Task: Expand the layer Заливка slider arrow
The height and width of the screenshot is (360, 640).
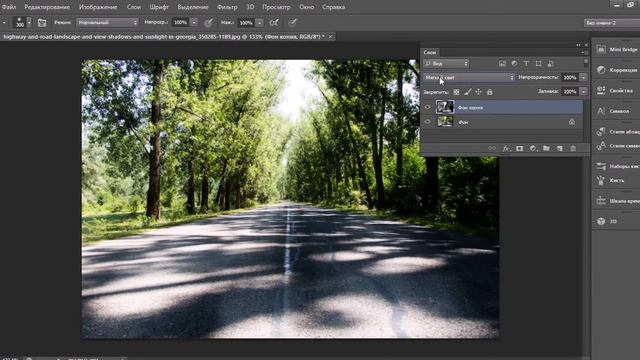Action: pyautogui.click(x=584, y=91)
